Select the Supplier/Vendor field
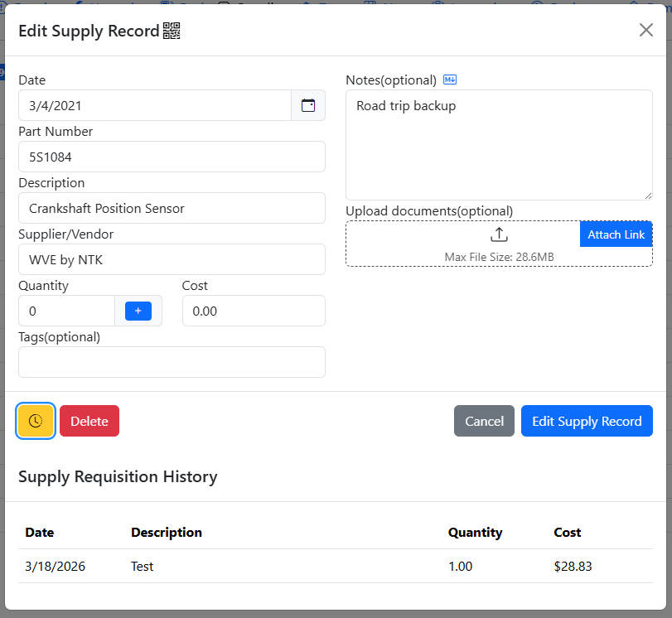Viewport: 672px width, 618px height. 172,259
